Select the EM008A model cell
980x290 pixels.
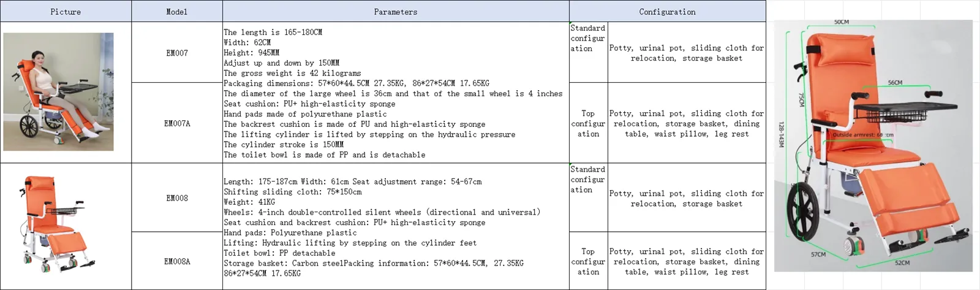pyautogui.click(x=177, y=261)
